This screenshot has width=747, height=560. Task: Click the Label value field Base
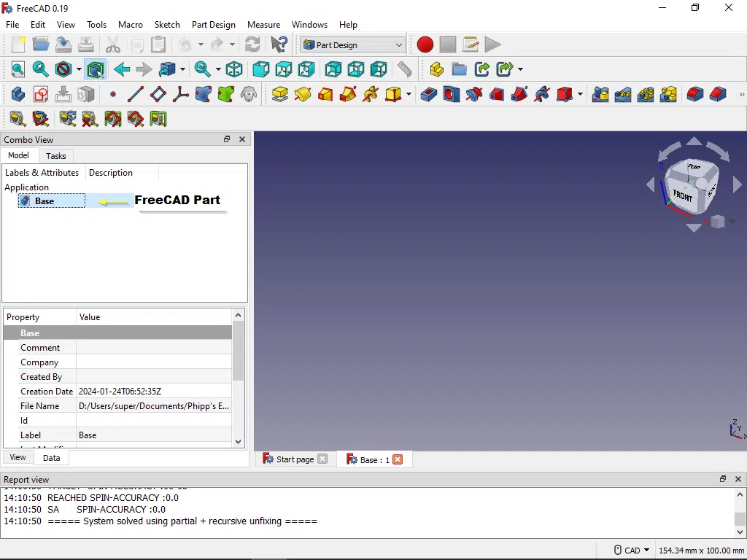pos(154,435)
